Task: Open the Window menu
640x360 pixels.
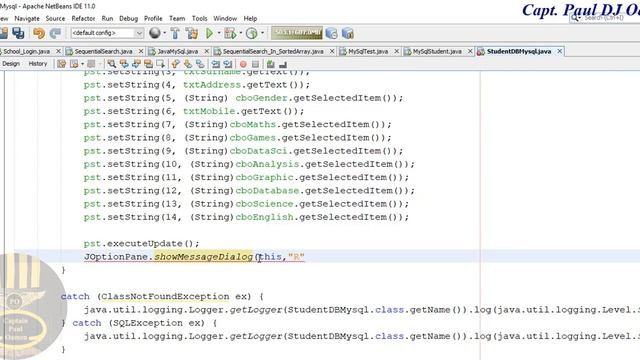Action: tap(225, 18)
